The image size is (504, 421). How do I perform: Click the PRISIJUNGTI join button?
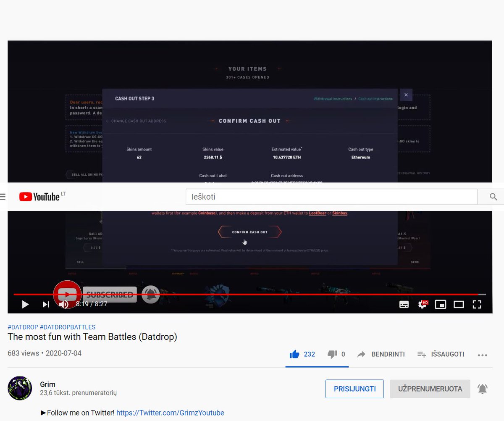(354, 389)
